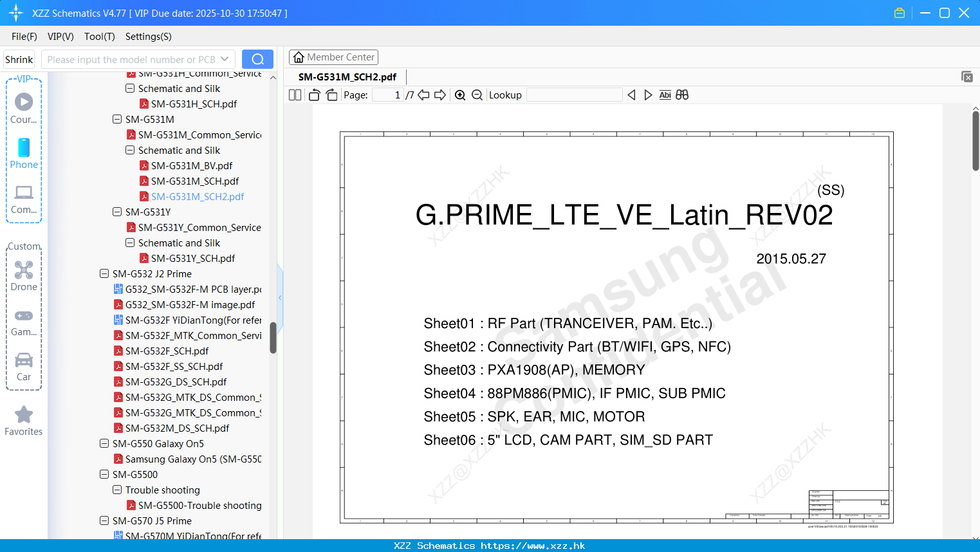
Task: Collapse the SM-G5500 node
Action: [x=104, y=474]
